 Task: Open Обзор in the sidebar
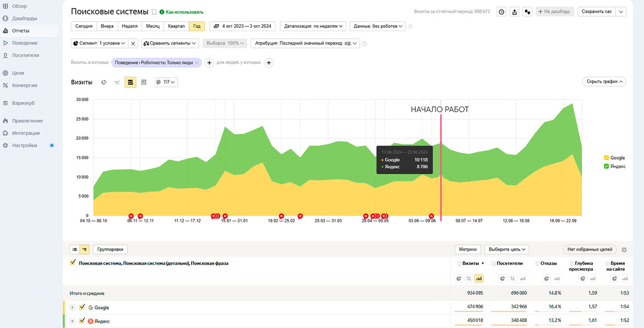click(19, 6)
